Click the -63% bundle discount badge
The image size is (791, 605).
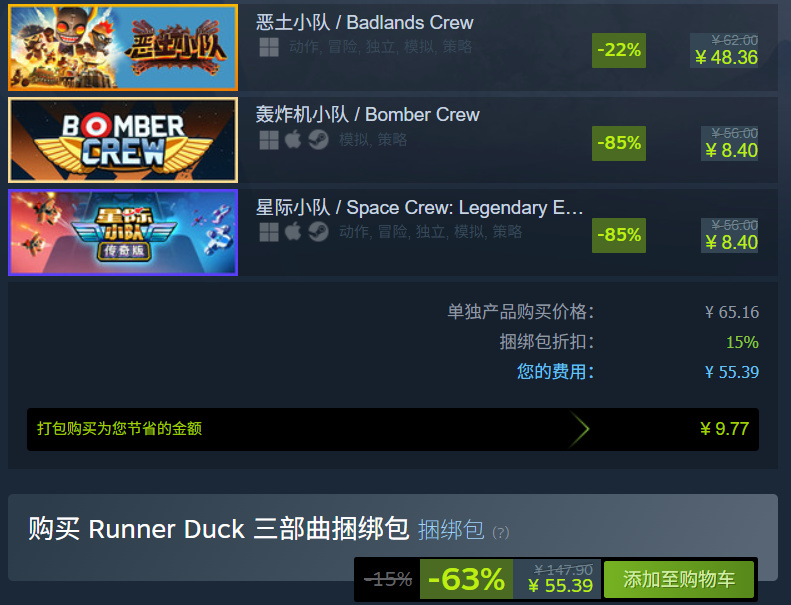point(466,579)
